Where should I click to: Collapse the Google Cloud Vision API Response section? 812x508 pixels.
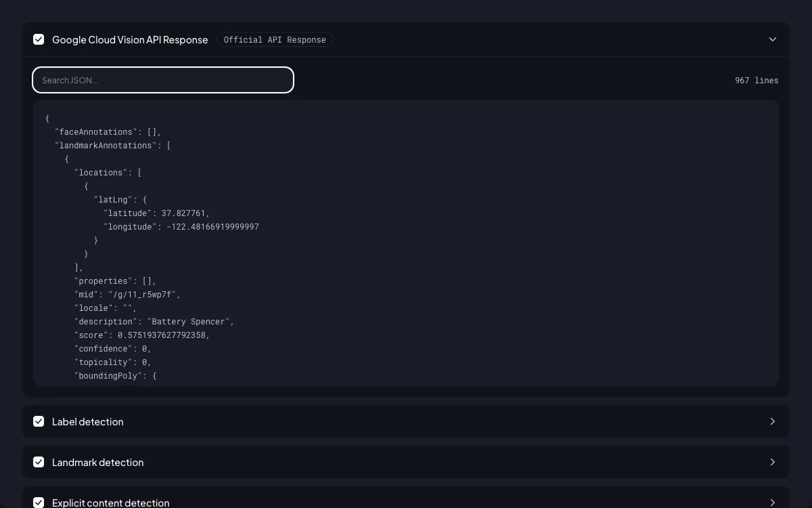pyautogui.click(x=773, y=39)
